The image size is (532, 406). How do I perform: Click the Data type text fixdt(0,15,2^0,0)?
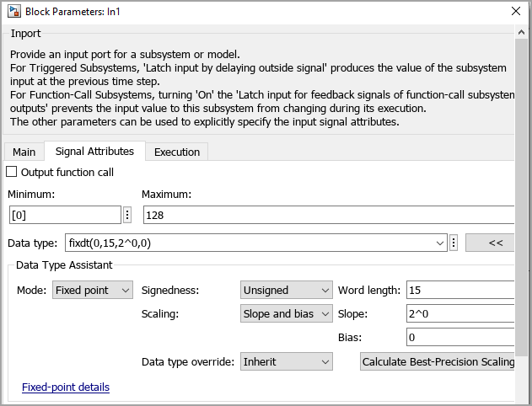[x=110, y=243]
